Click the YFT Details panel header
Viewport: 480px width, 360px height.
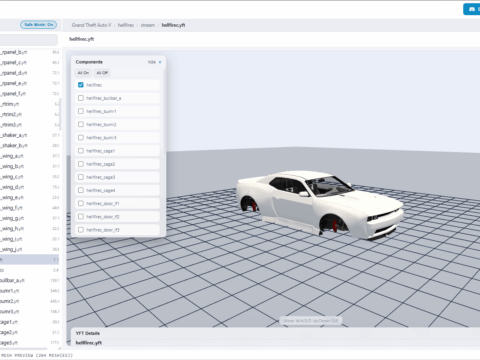88,333
